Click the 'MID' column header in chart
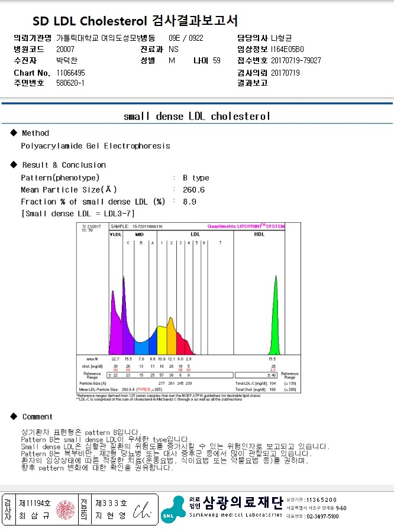394x532 pixels. click(x=139, y=234)
